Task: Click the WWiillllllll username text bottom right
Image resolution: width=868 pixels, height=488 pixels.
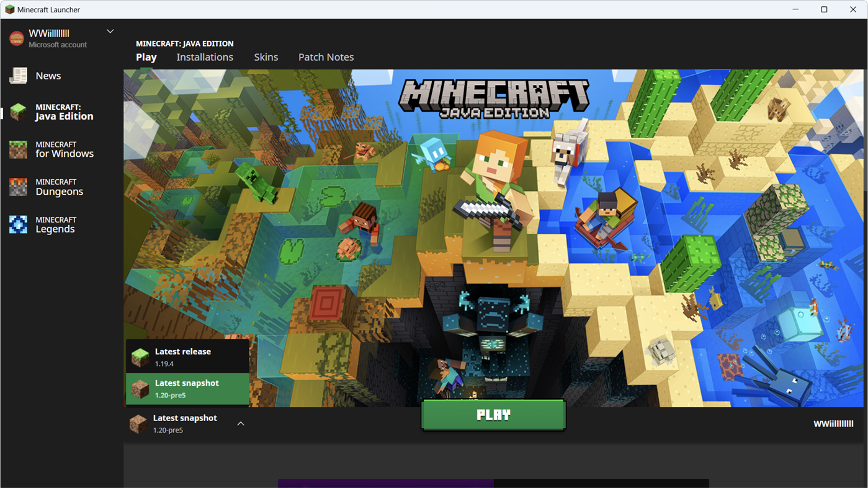Action: [x=834, y=424]
